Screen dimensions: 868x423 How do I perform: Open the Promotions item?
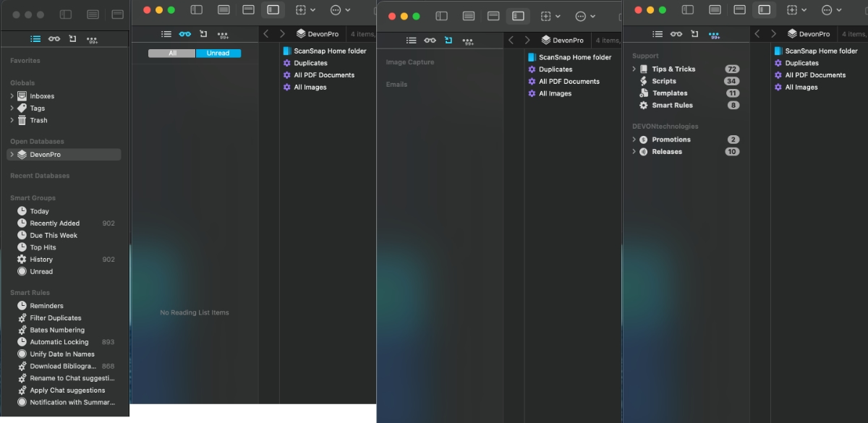pyautogui.click(x=671, y=140)
